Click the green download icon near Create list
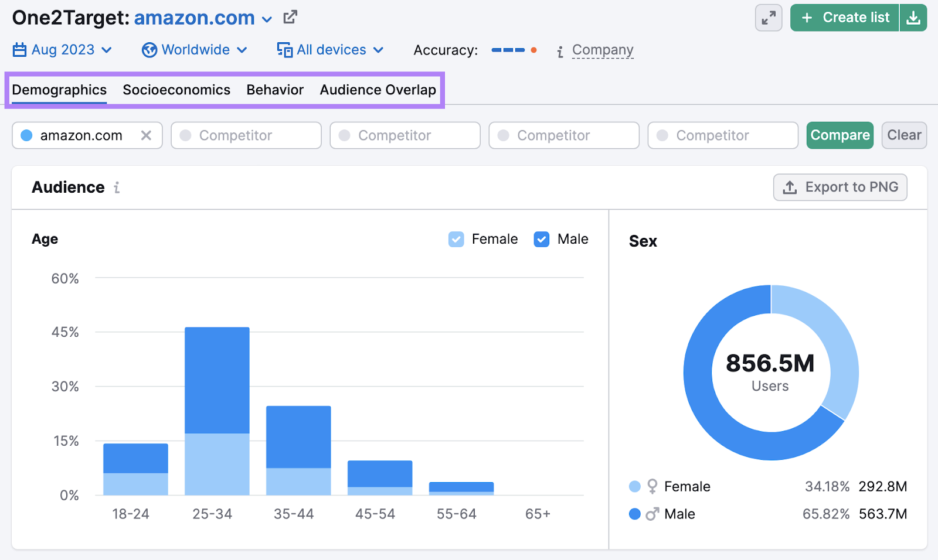Image resolution: width=938 pixels, height=560 pixels. point(913,18)
